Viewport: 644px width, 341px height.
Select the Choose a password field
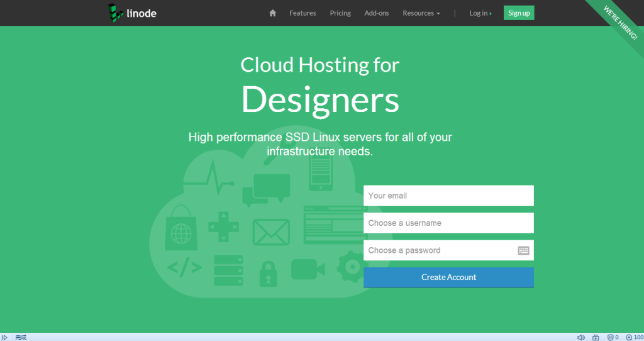point(439,250)
